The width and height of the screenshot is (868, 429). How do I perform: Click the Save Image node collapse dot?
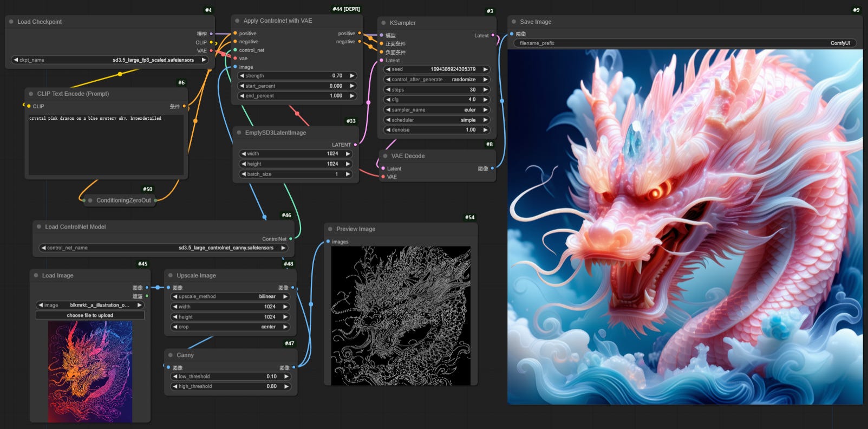[513, 22]
